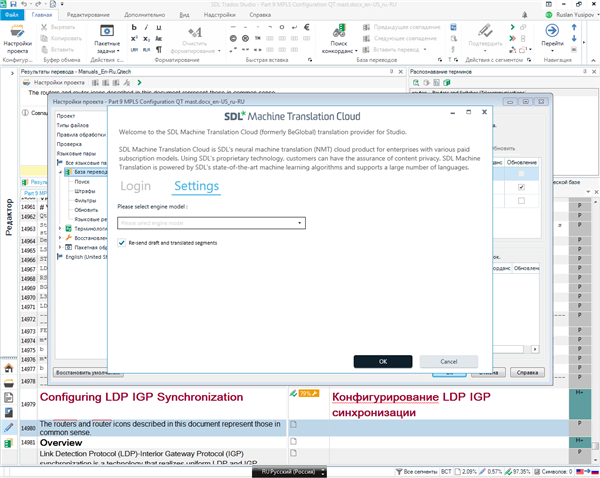
Task: Open project settings in the ribbon
Action: 17,39
